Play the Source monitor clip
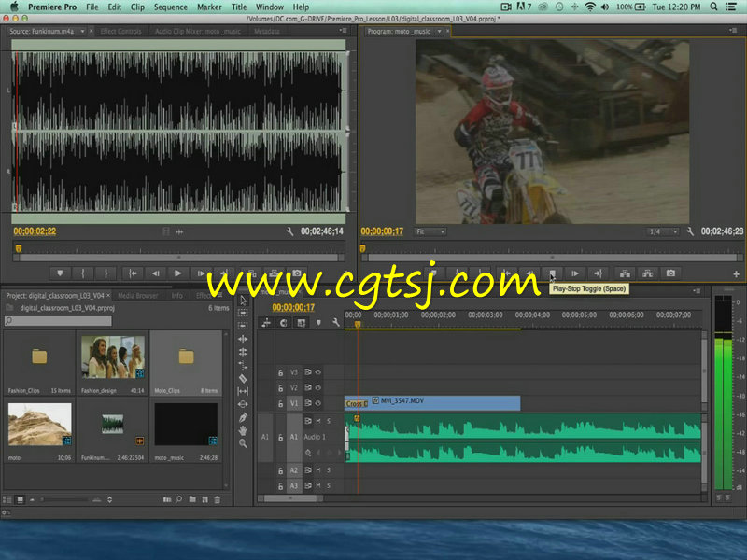The image size is (747, 560). point(177,273)
